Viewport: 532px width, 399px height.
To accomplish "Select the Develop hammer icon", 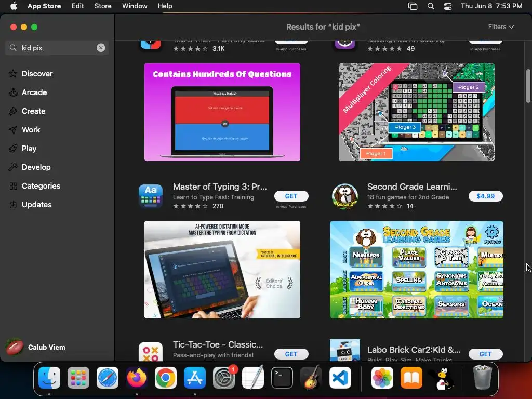I will pyautogui.click(x=13, y=167).
